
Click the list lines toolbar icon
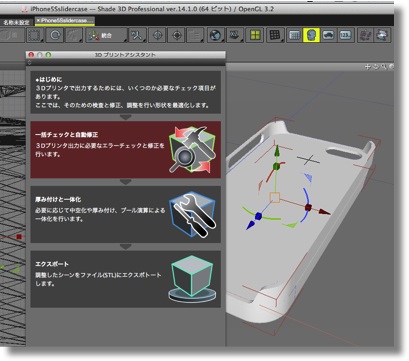tap(195, 35)
